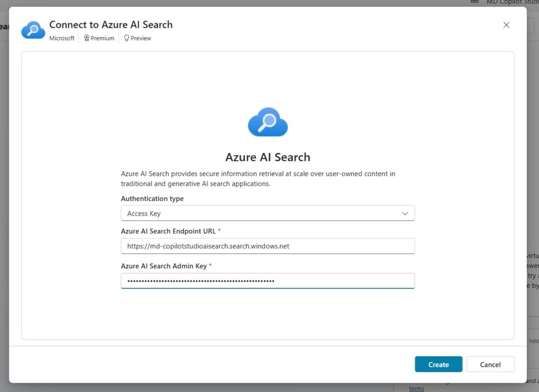The image size is (539, 392).
Task: Cancel the connection dialog
Action: (490, 365)
